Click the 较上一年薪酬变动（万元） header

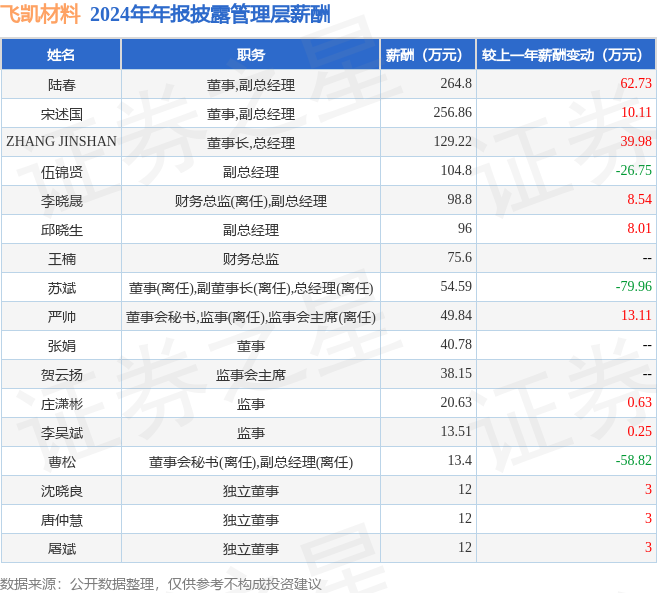coord(566,54)
